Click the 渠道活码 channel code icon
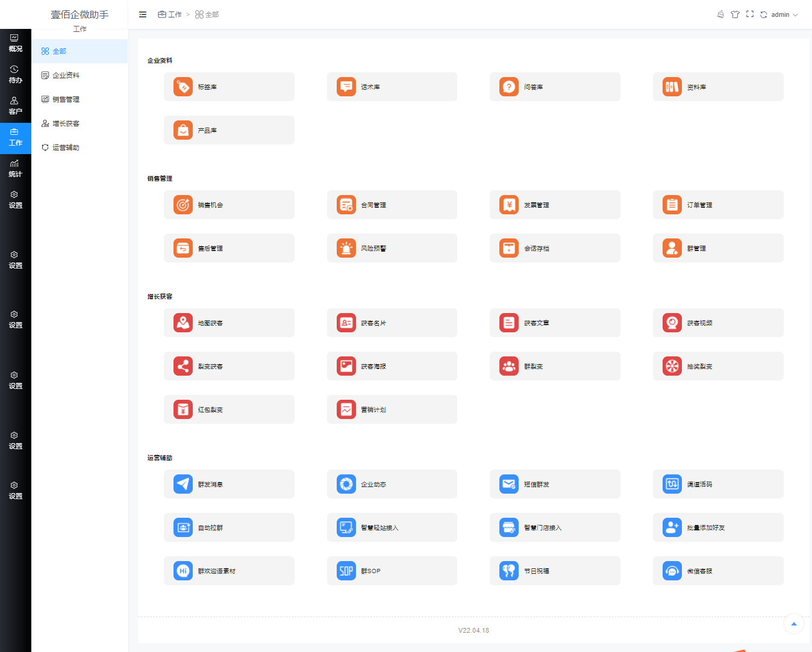812x652 pixels. click(672, 484)
